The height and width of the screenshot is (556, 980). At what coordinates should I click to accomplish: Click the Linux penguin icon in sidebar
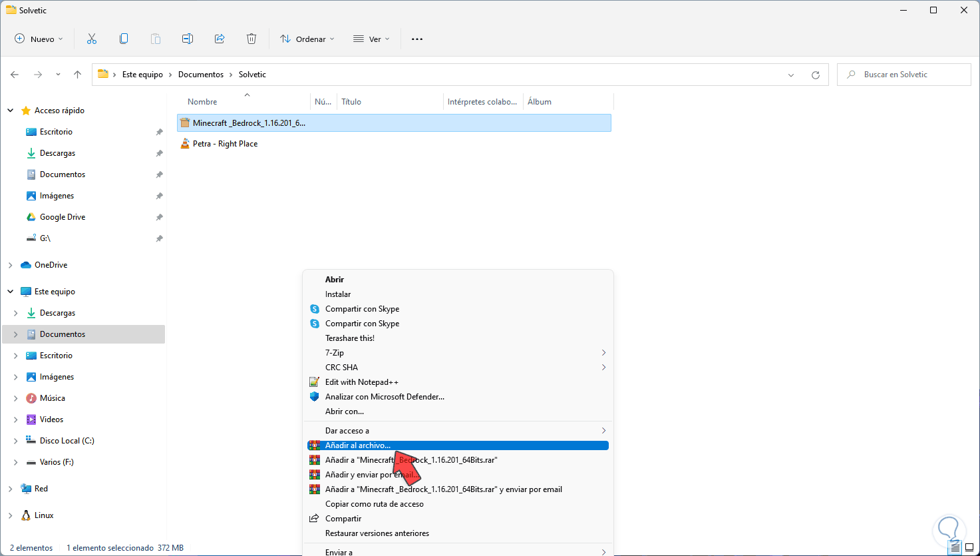(x=26, y=515)
